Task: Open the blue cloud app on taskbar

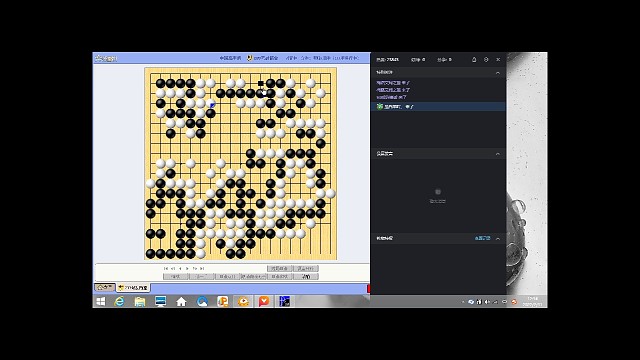Action: 202,301
